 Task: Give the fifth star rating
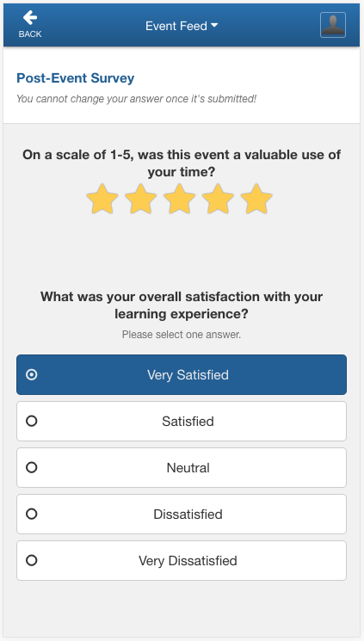(256, 199)
